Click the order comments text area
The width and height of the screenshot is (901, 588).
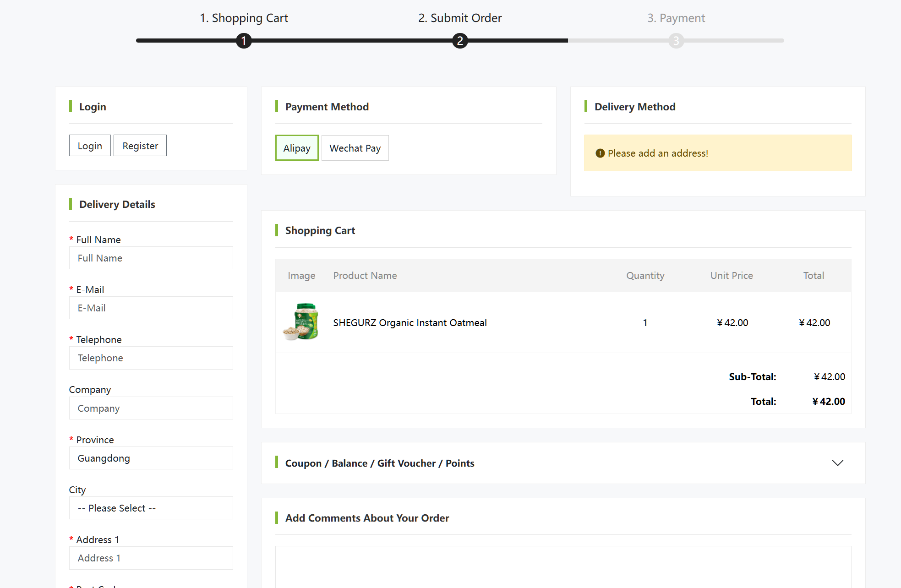(x=563, y=568)
